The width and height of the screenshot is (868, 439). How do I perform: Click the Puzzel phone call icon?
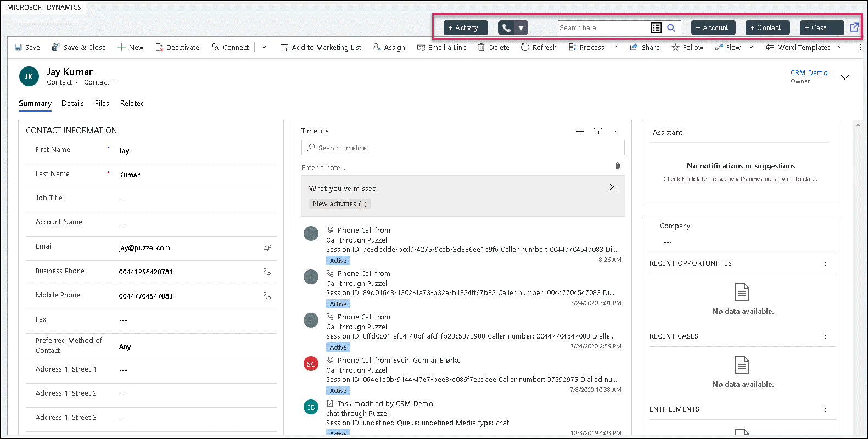[506, 28]
